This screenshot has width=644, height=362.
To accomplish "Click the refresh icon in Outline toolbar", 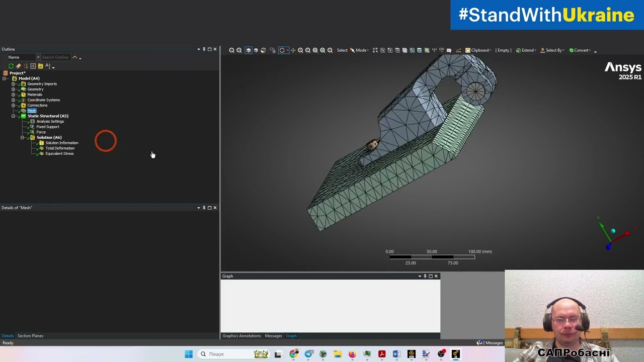I will click(11, 66).
